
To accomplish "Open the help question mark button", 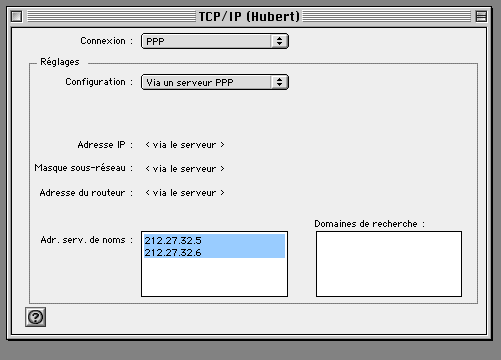I will [x=35, y=317].
